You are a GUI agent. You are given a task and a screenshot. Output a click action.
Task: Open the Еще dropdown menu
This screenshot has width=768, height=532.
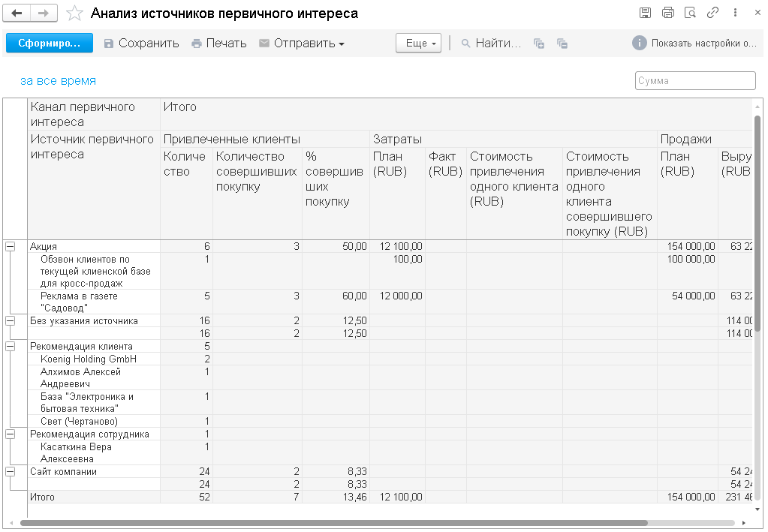click(418, 43)
